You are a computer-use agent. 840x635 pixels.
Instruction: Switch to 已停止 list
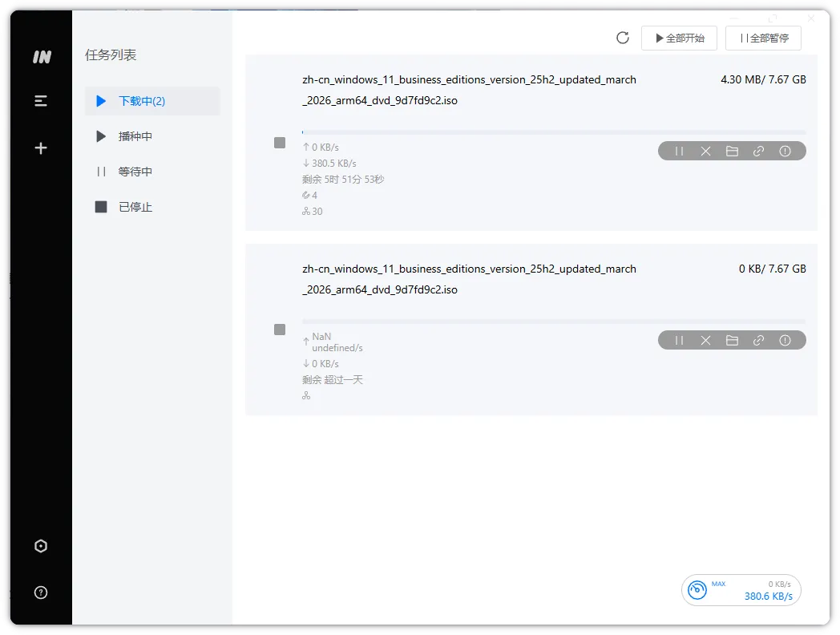[152, 207]
